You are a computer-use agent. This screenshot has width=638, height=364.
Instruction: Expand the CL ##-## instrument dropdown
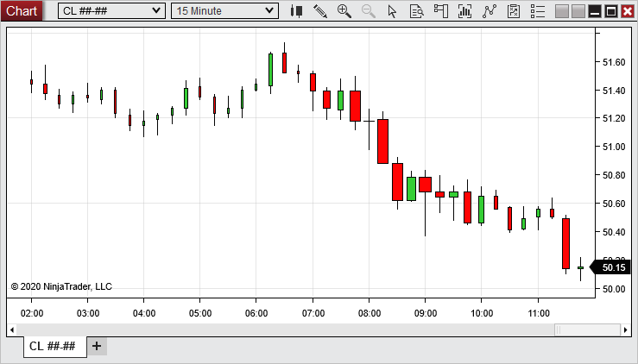point(111,11)
